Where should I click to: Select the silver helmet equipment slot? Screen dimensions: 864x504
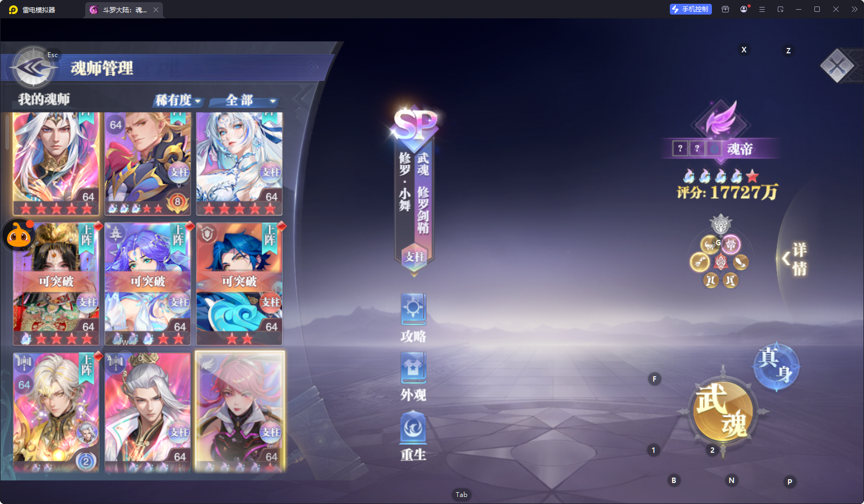(x=721, y=224)
